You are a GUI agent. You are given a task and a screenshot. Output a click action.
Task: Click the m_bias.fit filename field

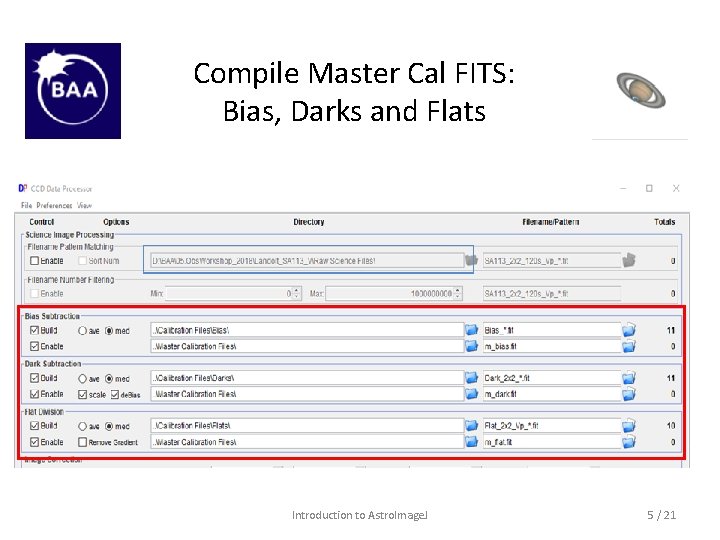[552, 346]
